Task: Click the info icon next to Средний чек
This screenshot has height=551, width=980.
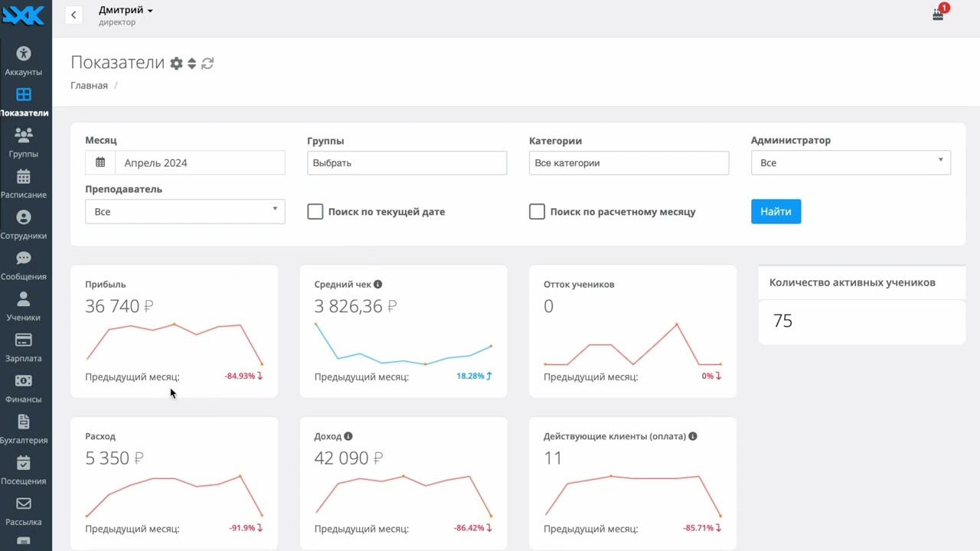Action: point(377,285)
